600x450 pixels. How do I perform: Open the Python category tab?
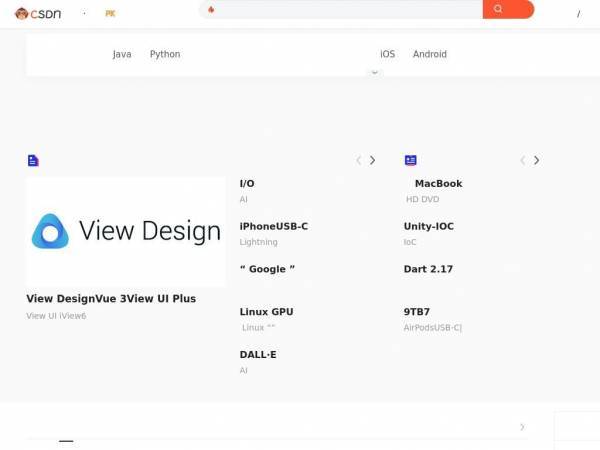pyautogui.click(x=165, y=54)
